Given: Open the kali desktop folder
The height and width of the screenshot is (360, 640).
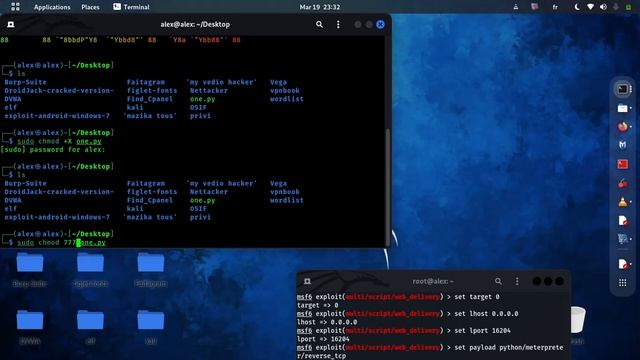Looking at the screenshot, I should tap(151, 327).
